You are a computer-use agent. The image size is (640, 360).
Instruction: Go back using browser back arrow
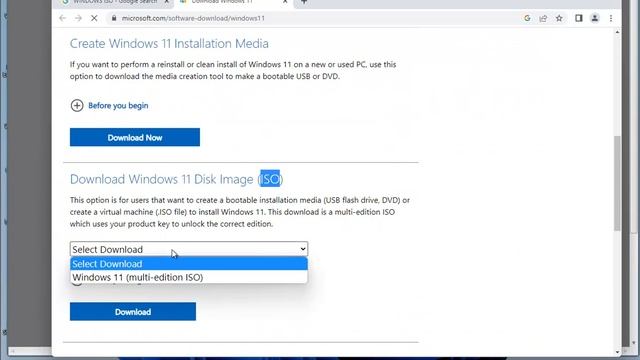62,18
